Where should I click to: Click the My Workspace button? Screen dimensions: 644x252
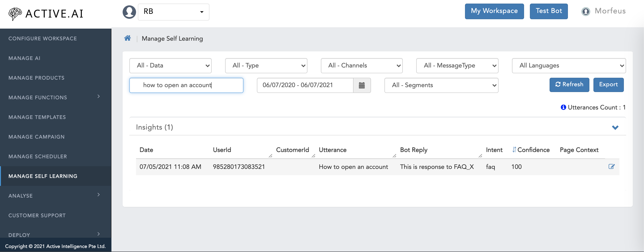(494, 11)
